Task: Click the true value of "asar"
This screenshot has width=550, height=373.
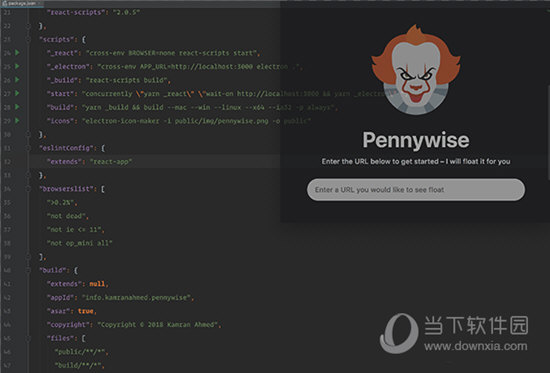Action: (86, 311)
